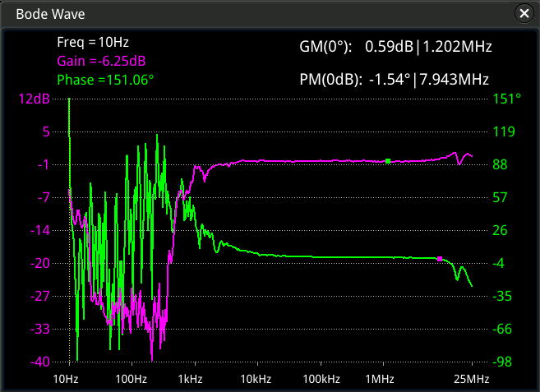Click the Phase =151.06° readout
Viewport: 540px width, 392px height.
tap(105, 80)
